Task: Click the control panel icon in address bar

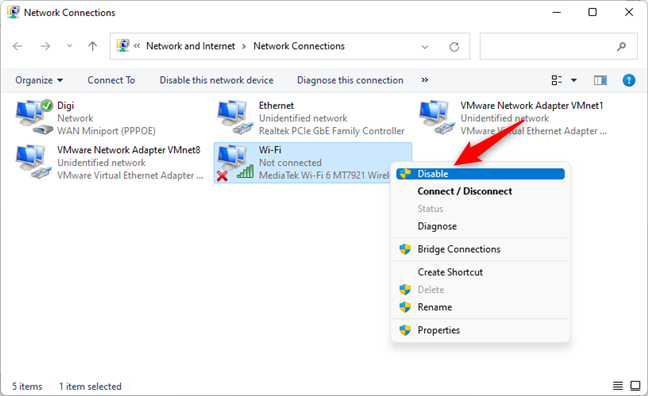Action: (x=123, y=45)
